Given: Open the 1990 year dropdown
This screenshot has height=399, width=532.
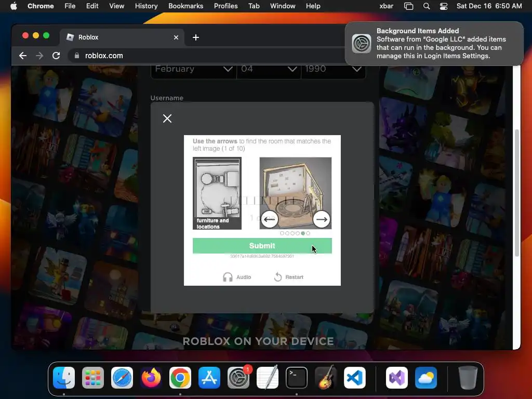Looking at the screenshot, I should coord(333,69).
